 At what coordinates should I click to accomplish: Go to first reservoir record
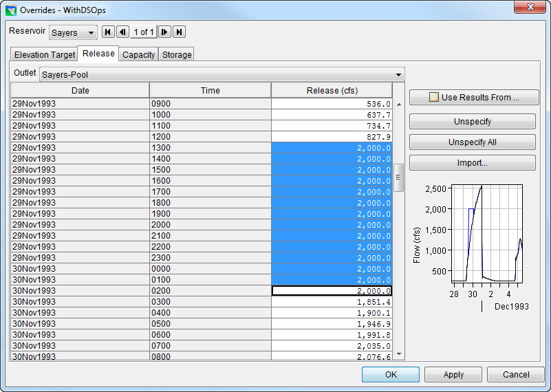(x=108, y=32)
